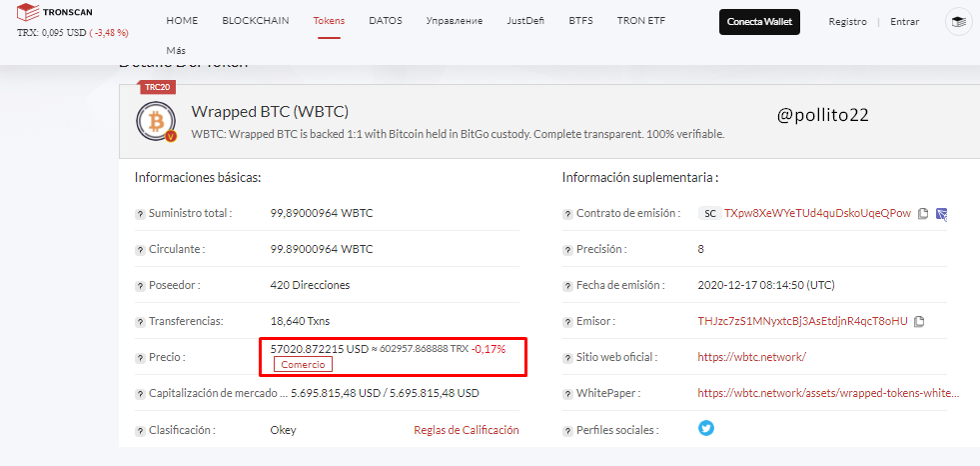Copy the issuing contract address
The height and width of the screenshot is (466, 980).
922,213
